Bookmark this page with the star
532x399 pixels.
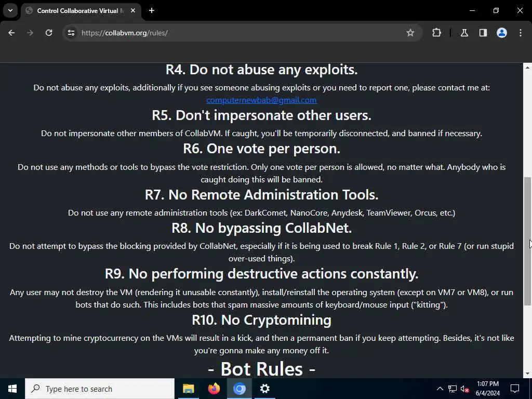click(x=410, y=33)
